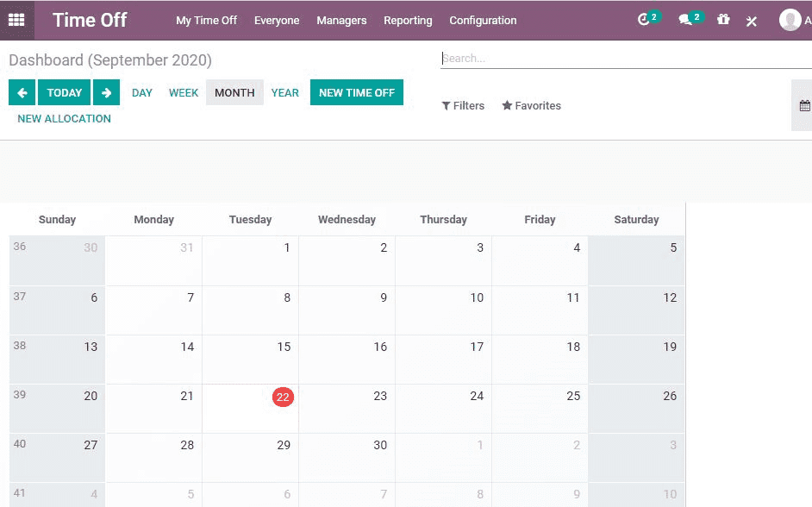Click the Time Off app title
Image resolution: width=812 pixels, height=507 pixels.
pyautogui.click(x=90, y=20)
